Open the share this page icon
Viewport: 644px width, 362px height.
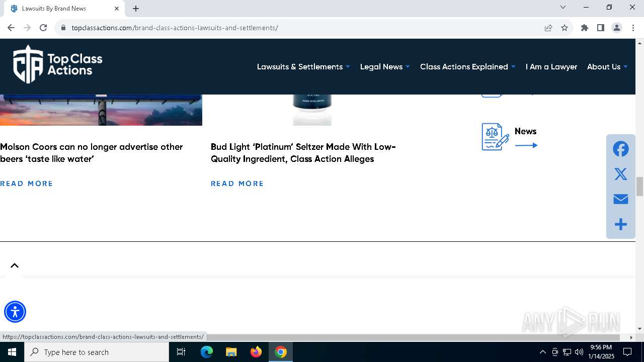point(548,28)
